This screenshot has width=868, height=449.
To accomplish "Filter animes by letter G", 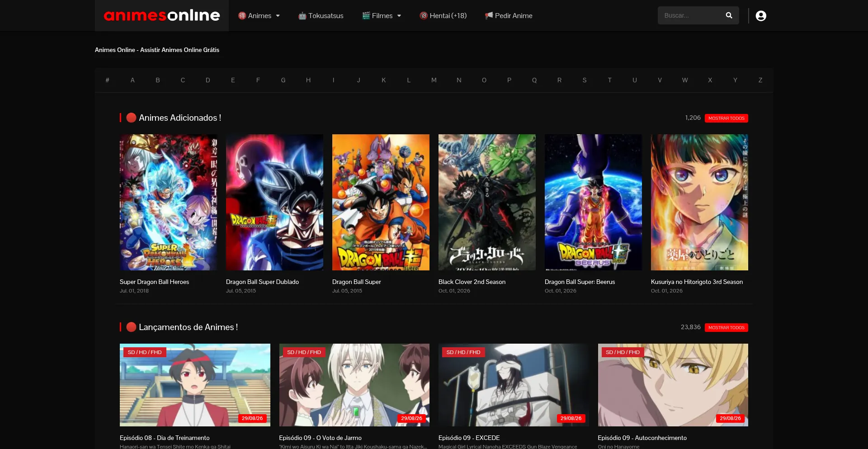I will 283,80.
